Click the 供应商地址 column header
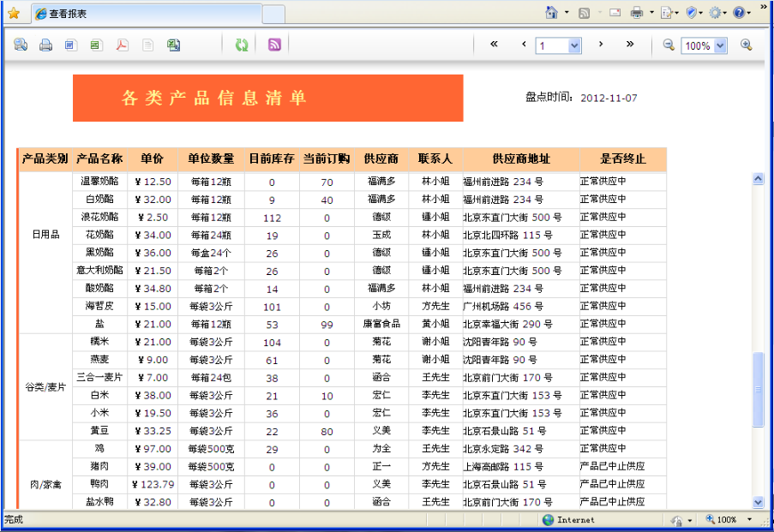The height and width of the screenshot is (532, 774). pos(521,158)
